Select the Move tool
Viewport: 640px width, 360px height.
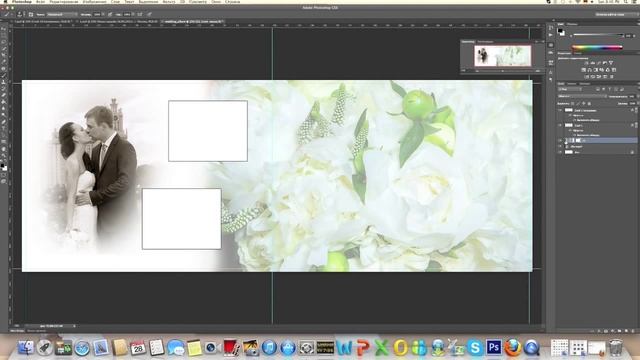click(4, 29)
